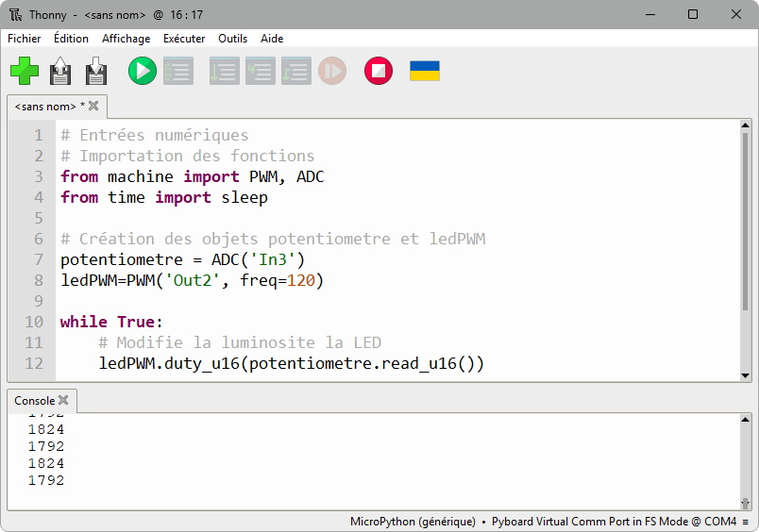
Task: Click line number 12 in the gutter
Action: click(x=34, y=363)
